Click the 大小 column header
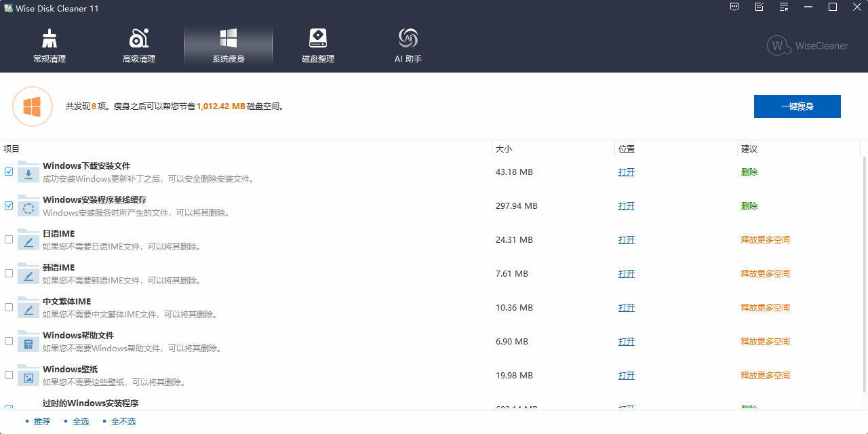 pyautogui.click(x=504, y=149)
